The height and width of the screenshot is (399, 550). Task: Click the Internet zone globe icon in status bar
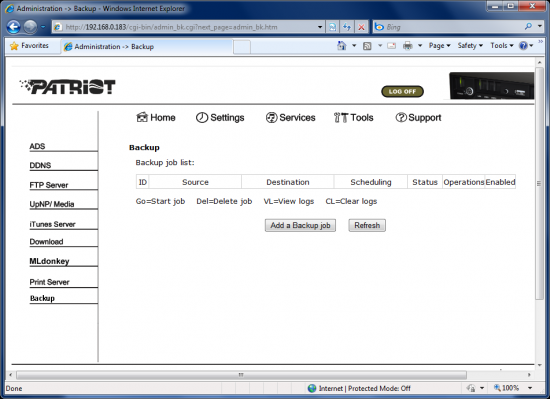coord(312,388)
